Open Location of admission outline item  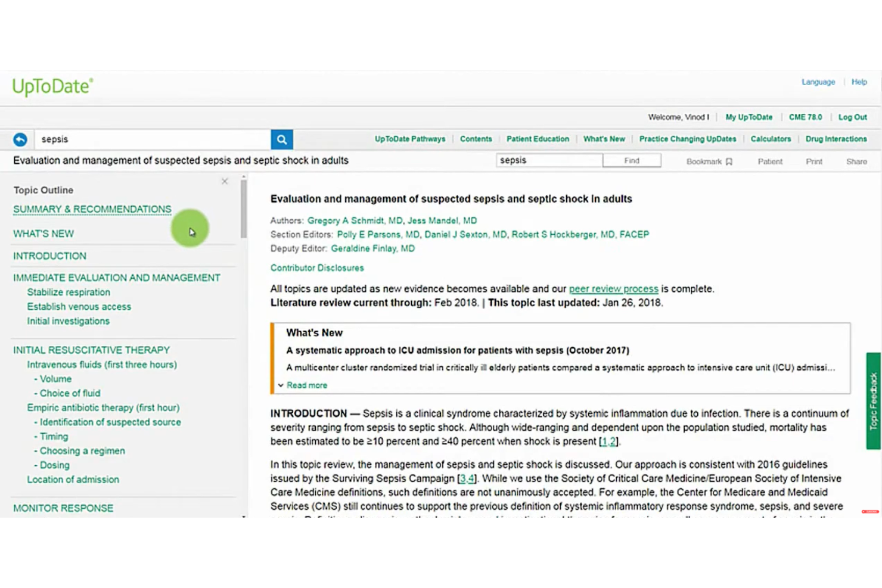(x=73, y=480)
